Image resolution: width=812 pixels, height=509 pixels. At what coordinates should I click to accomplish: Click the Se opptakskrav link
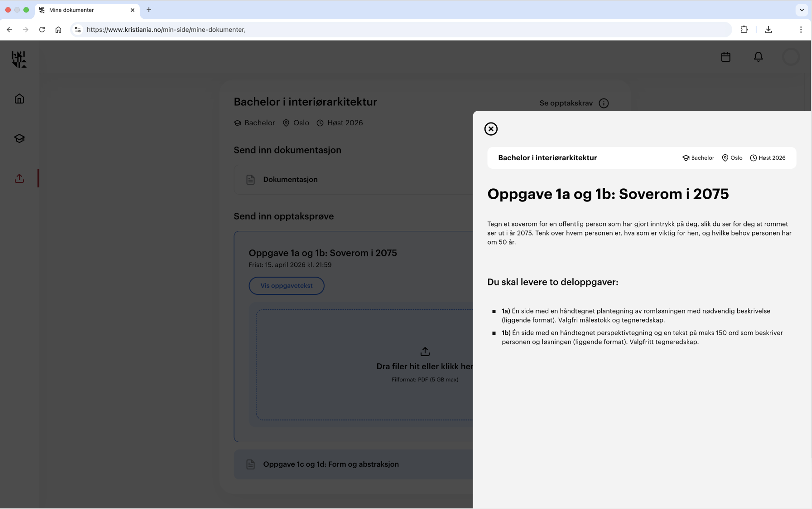coord(566,103)
